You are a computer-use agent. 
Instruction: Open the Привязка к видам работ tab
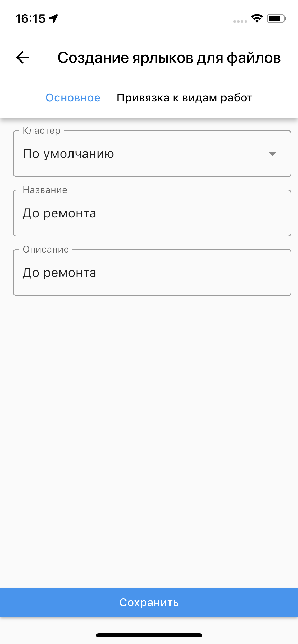185,98
